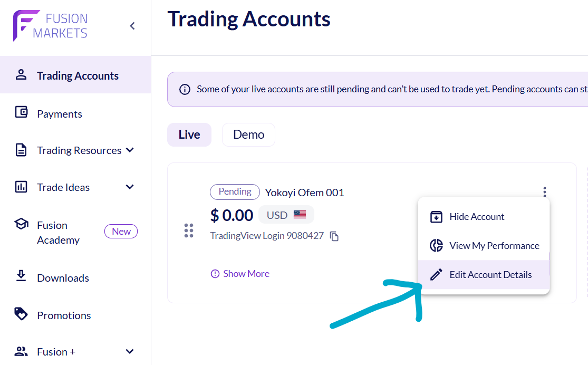588x365 pixels.
Task: Click the info icon in the pending banner
Action: click(x=185, y=90)
